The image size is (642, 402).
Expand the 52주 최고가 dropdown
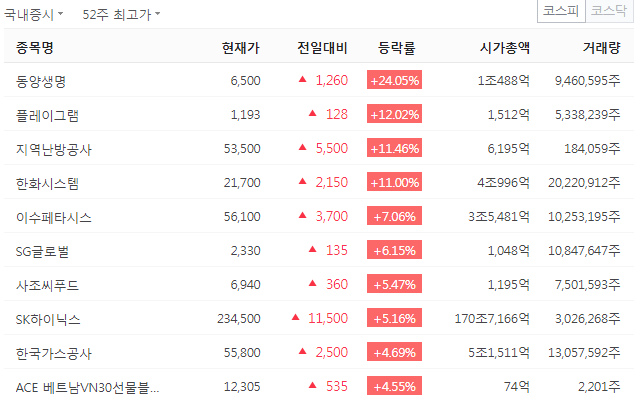[x=121, y=14]
